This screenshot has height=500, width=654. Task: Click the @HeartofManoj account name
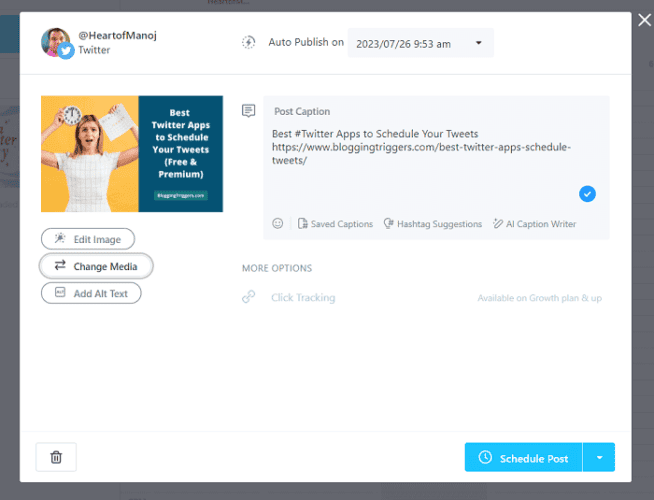(x=118, y=35)
